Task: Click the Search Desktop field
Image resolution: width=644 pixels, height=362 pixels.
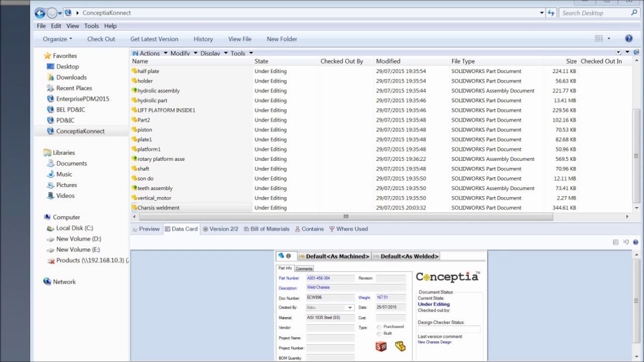Action: pos(595,13)
